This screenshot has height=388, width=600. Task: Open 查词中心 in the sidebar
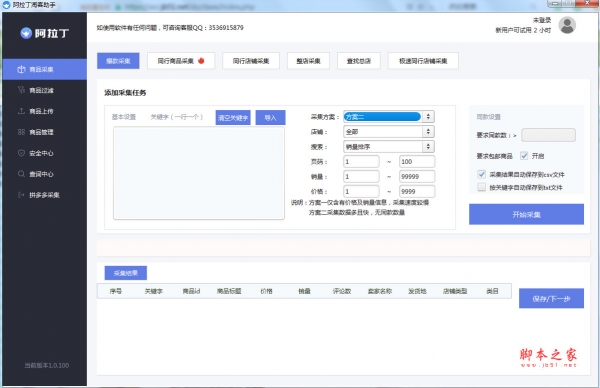click(x=44, y=174)
